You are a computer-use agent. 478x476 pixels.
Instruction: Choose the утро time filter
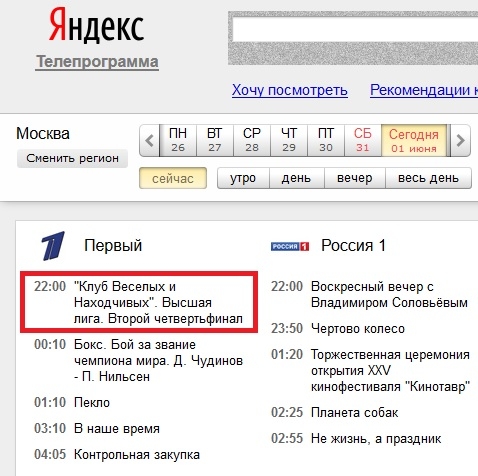tap(243, 178)
